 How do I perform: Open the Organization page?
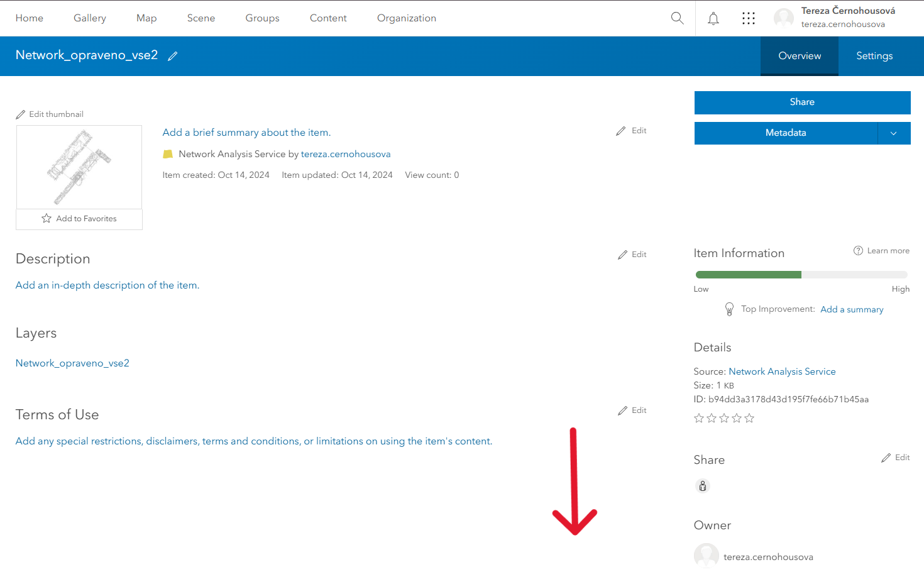click(x=407, y=18)
